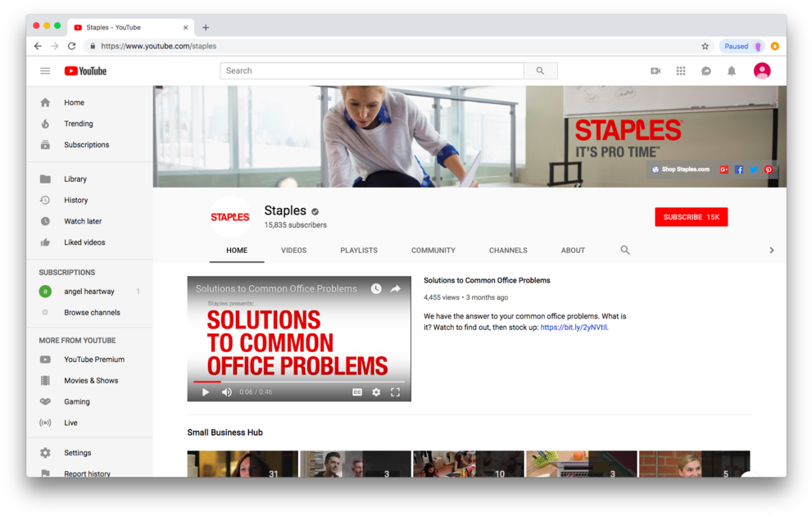This screenshot has width=812, height=516.
Task: Open Liked videos in sidebar
Action: tap(89, 242)
